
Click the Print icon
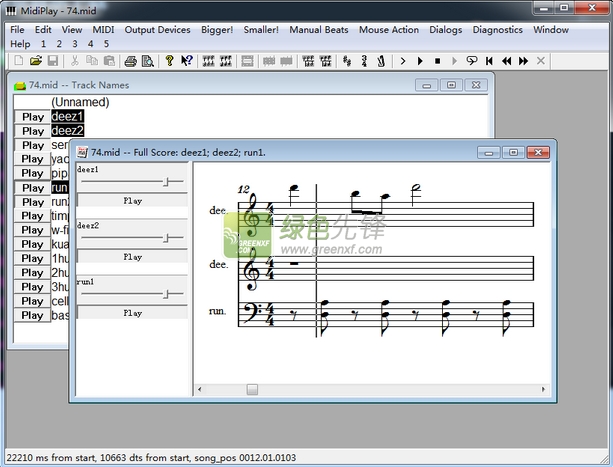click(x=131, y=61)
